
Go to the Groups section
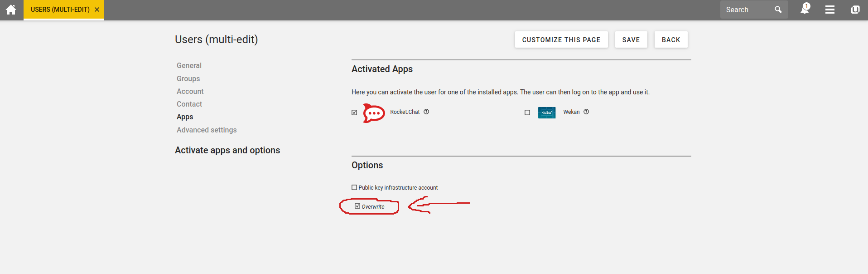point(188,79)
